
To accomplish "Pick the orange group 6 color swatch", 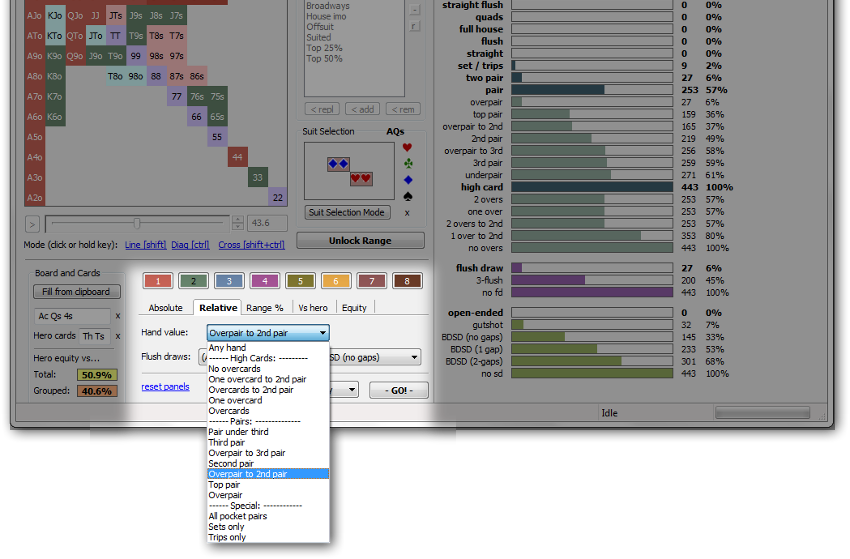I will [337, 281].
